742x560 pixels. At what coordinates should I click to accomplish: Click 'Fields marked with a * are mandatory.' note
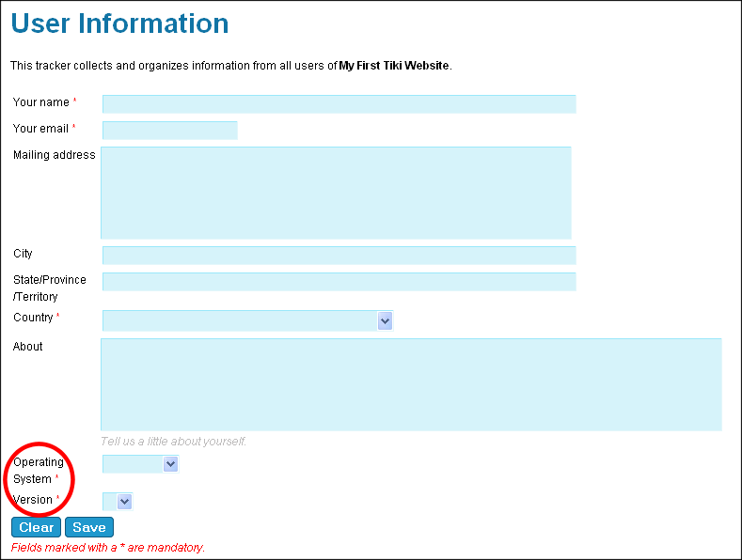[108, 547]
